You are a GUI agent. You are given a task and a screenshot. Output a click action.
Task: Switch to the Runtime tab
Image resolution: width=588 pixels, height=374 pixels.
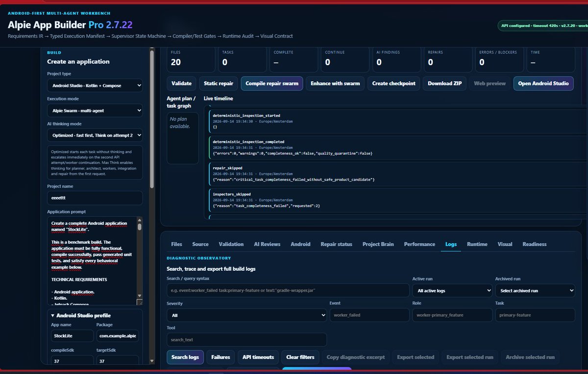point(477,244)
